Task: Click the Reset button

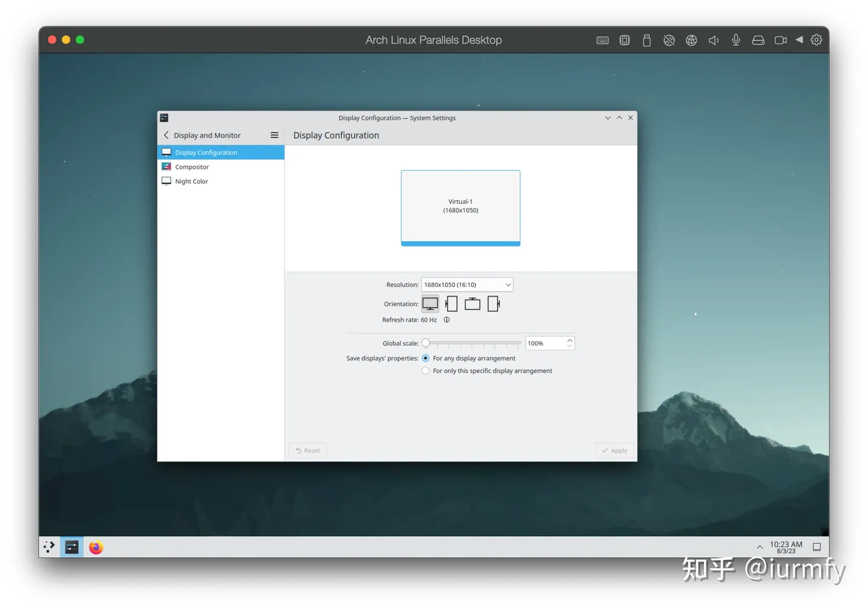Action: (307, 450)
